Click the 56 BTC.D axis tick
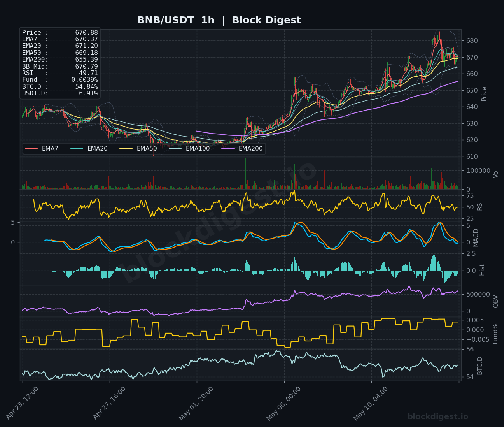Image resolution: width=504 pixels, height=427 pixels. point(470,350)
